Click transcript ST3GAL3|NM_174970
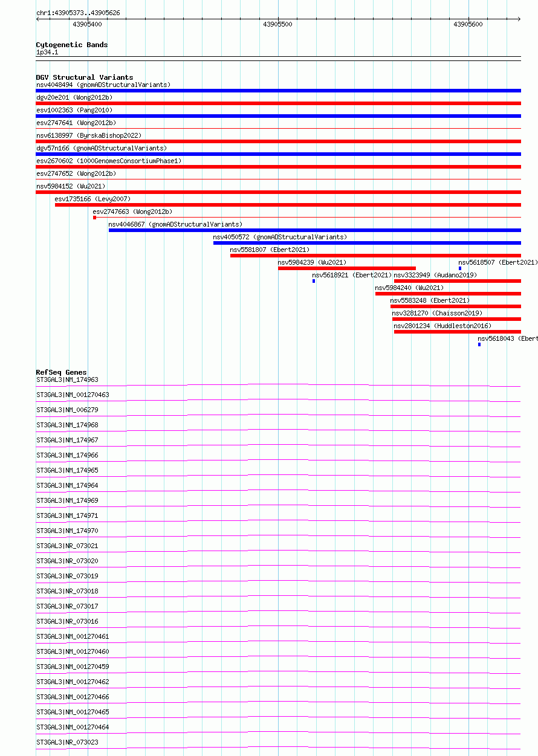Image resolution: width=538 pixels, height=756 pixels. tap(67, 531)
